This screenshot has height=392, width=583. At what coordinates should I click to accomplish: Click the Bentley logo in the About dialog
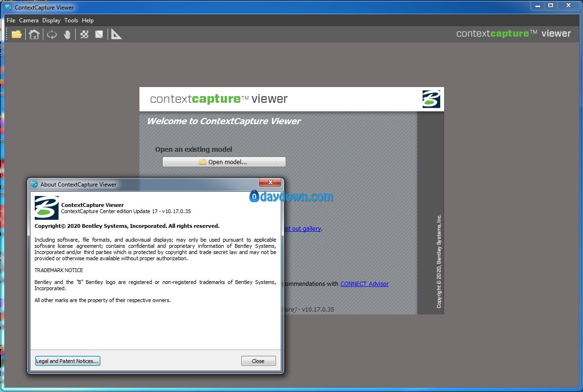pos(47,208)
